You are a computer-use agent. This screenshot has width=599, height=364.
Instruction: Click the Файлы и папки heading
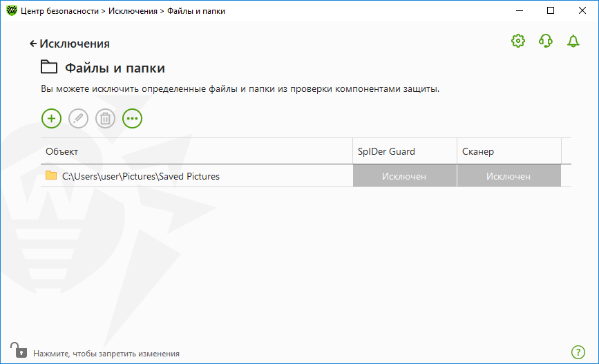[115, 68]
